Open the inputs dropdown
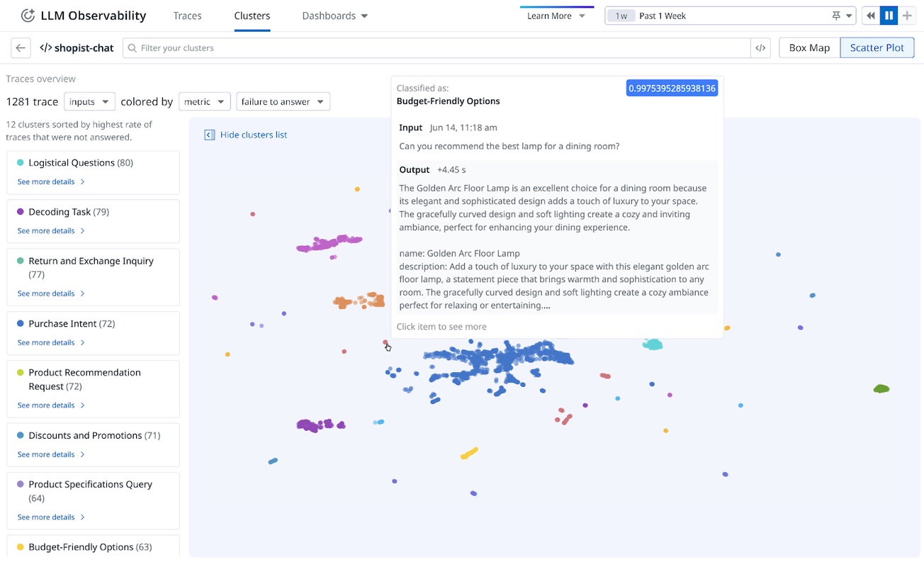This screenshot has width=924, height=567. [89, 102]
